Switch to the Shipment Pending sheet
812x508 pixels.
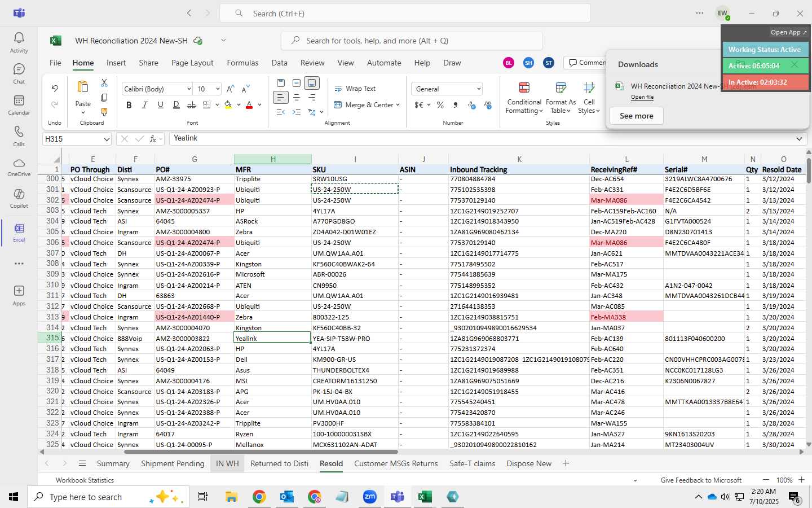tap(173, 463)
